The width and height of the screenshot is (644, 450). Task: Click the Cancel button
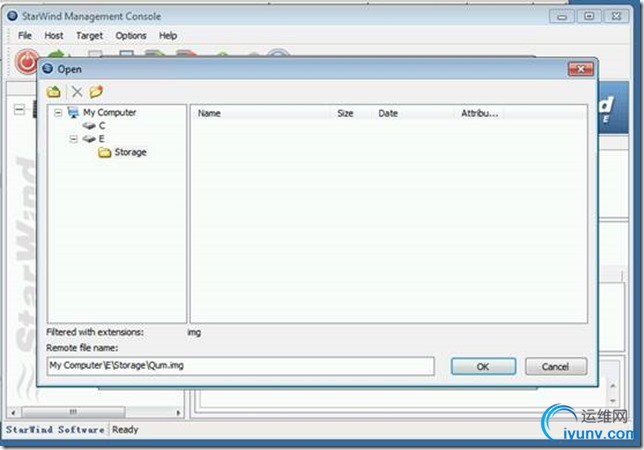pos(555,366)
